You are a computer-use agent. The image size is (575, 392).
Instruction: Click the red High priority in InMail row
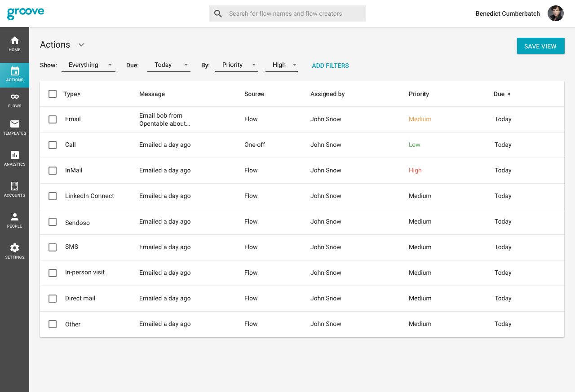(415, 170)
